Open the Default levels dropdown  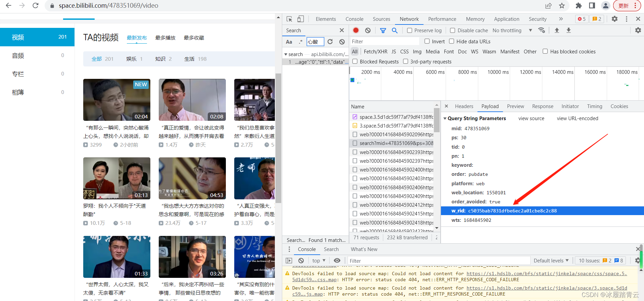(551, 260)
